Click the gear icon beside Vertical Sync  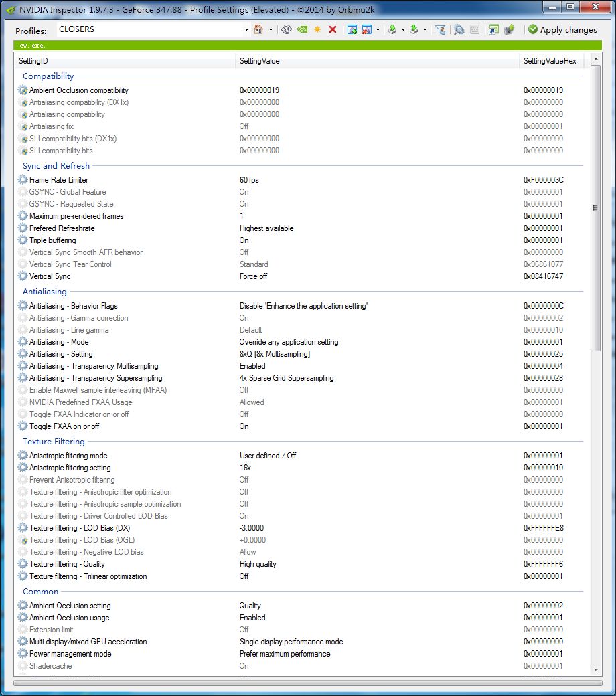(23, 276)
